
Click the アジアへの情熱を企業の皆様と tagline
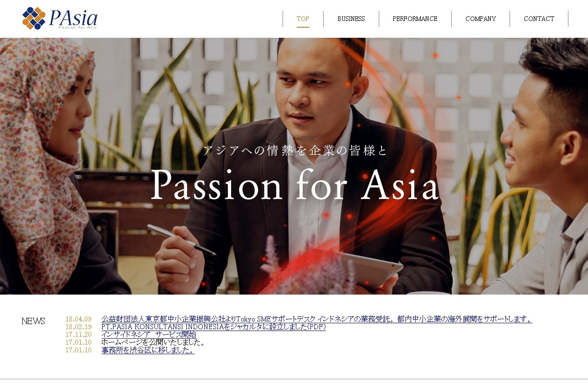click(294, 150)
